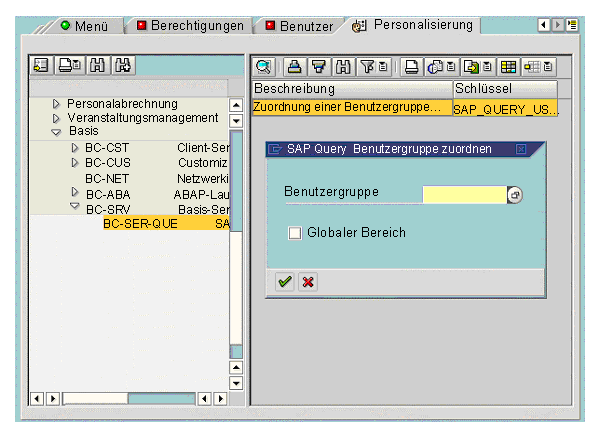The height and width of the screenshot is (440, 600).
Task: Cancel the dialog with the red X
Action: point(308,282)
